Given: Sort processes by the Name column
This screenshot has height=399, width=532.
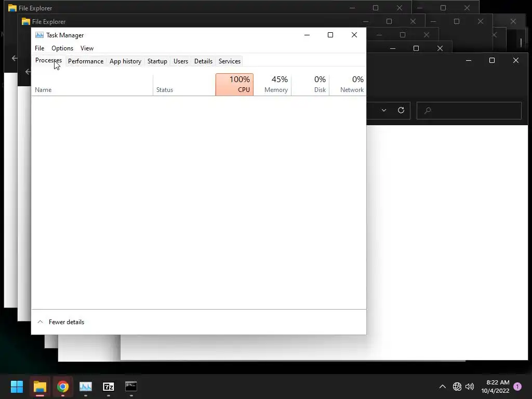Looking at the screenshot, I should coord(92,85).
